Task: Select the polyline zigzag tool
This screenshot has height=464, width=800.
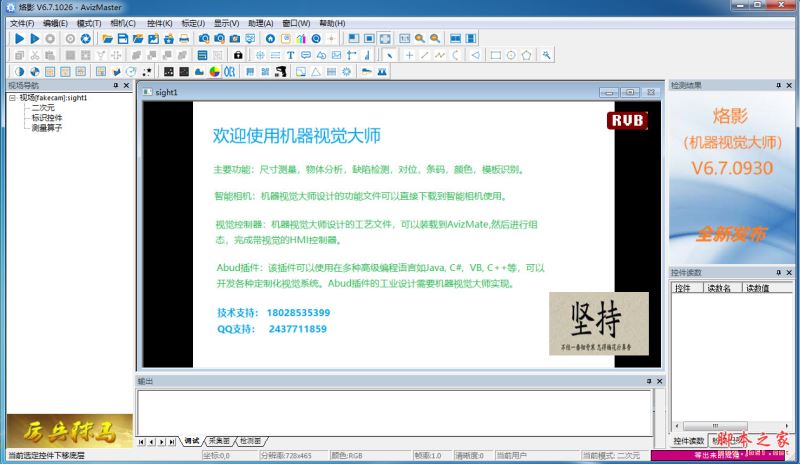Action: pyautogui.click(x=440, y=55)
